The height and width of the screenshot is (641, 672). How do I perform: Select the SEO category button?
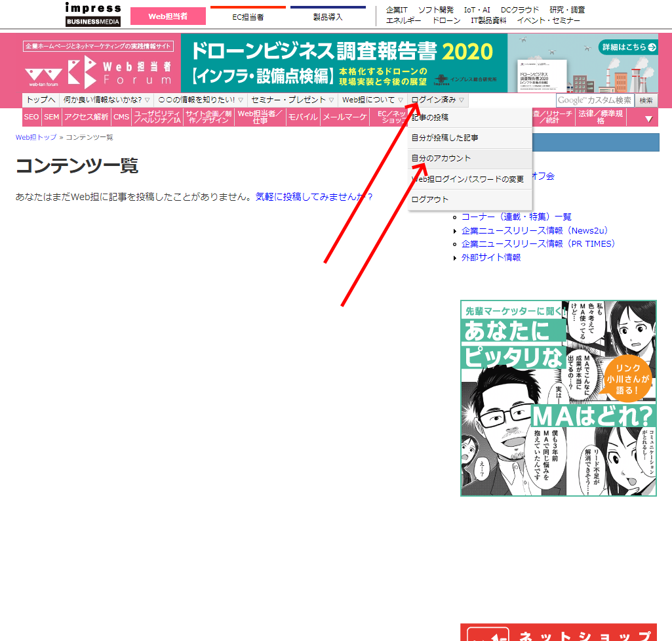pyautogui.click(x=31, y=117)
